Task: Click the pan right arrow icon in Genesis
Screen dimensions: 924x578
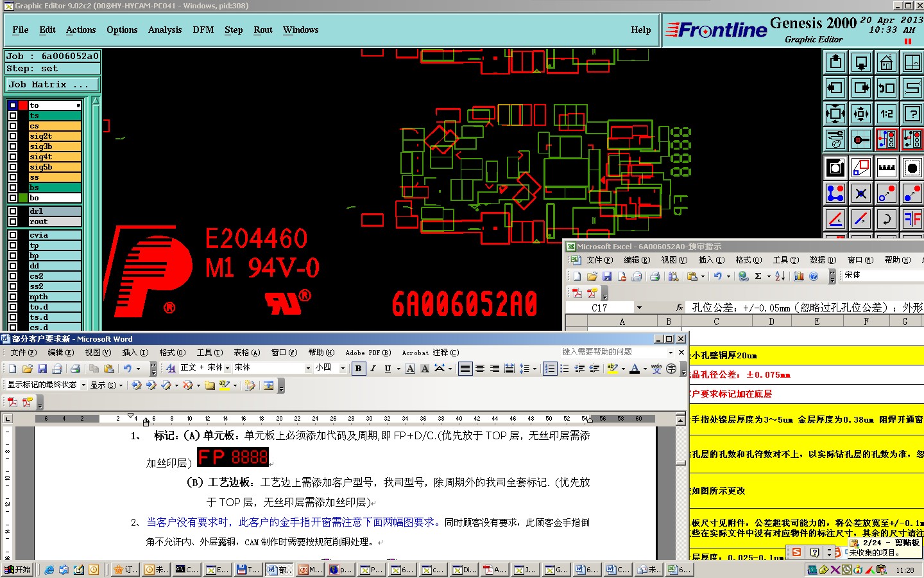Action: [x=860, y=88]
